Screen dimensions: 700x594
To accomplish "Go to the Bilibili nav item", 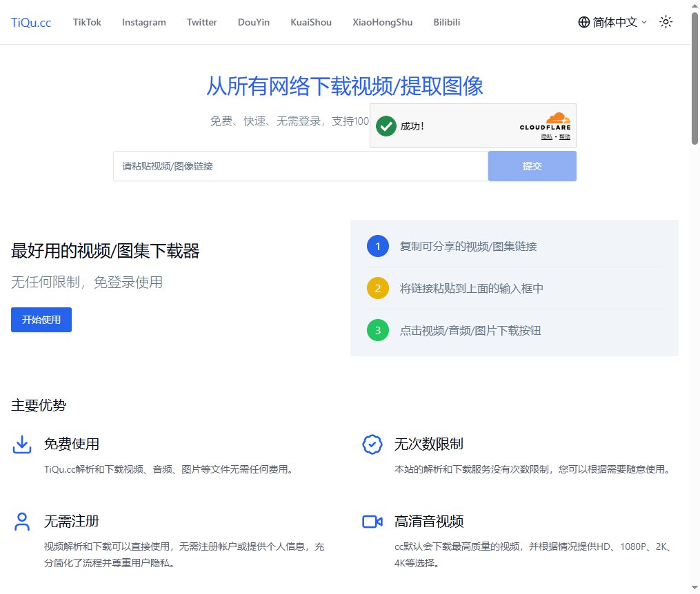I will click(x=446, y=22).
